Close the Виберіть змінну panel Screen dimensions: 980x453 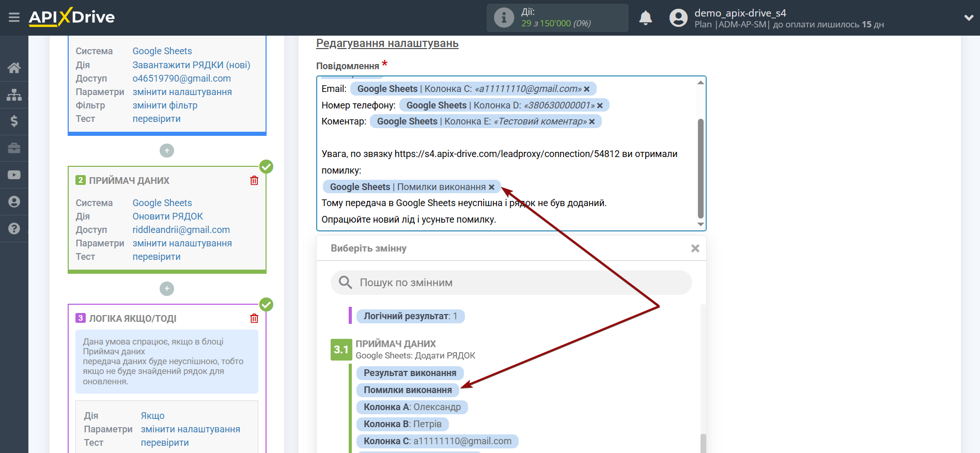[x=695, y=248]
